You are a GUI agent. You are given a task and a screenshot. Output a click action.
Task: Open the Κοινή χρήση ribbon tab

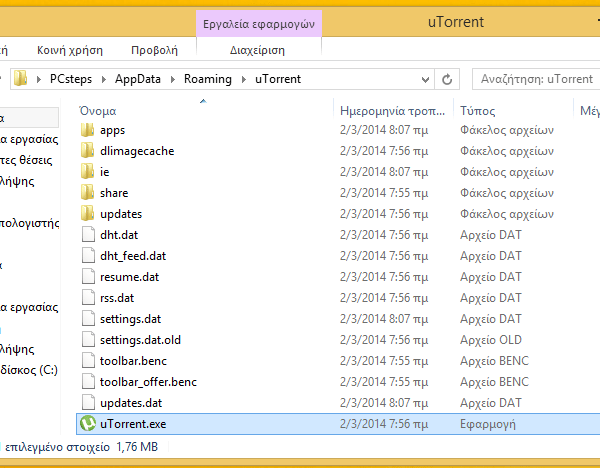[70, 50]
